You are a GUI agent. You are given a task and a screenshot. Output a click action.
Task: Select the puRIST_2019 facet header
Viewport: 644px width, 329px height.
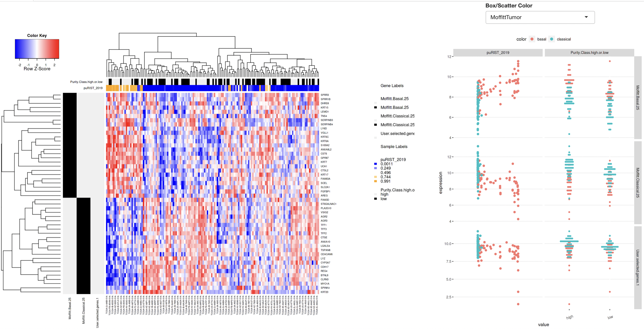point(498,52)
